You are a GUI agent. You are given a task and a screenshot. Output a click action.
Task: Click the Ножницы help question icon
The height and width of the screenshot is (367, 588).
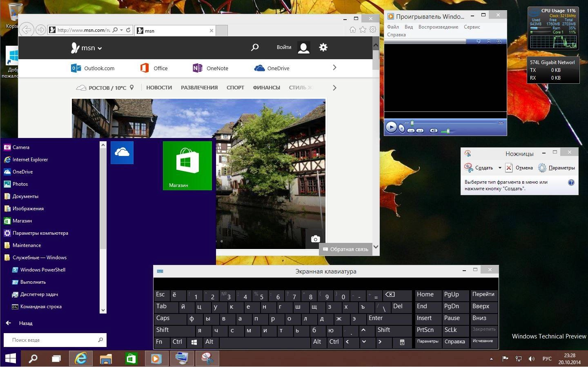[571, 182]
